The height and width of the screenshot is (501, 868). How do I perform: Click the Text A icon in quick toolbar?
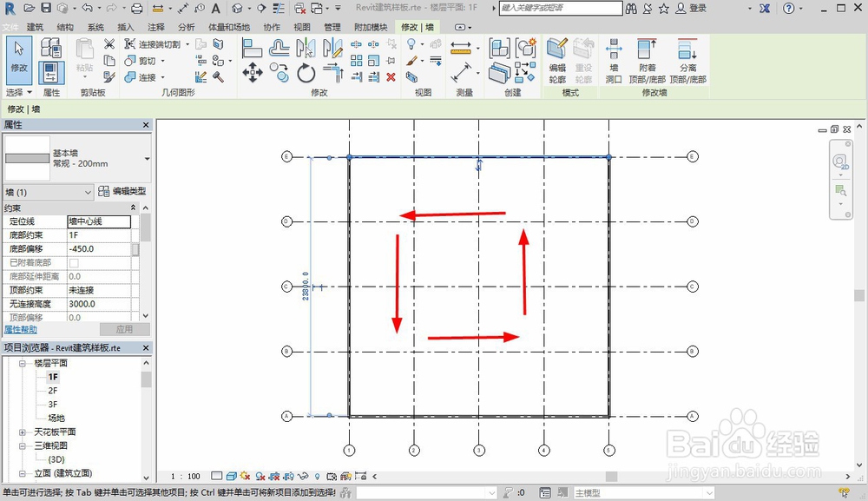pyautogui.click(x=216, y=9)
